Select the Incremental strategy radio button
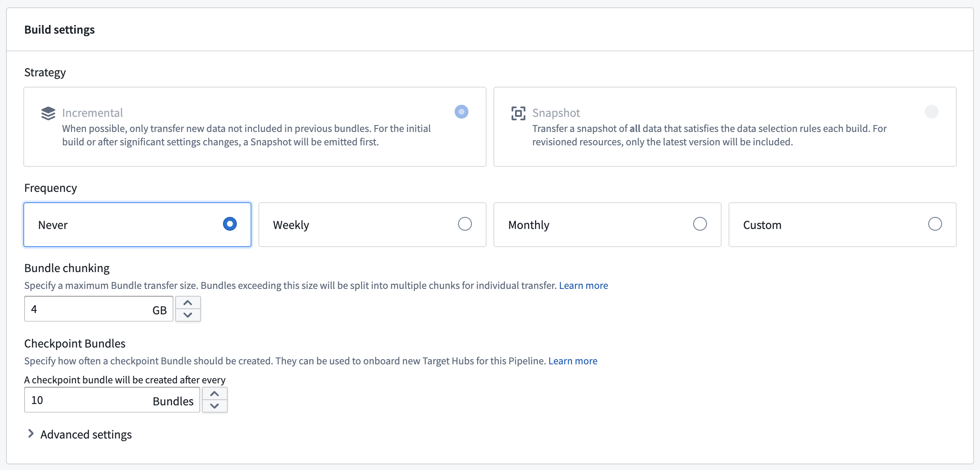This screenshot has height=470, width=980. (461, 112)
